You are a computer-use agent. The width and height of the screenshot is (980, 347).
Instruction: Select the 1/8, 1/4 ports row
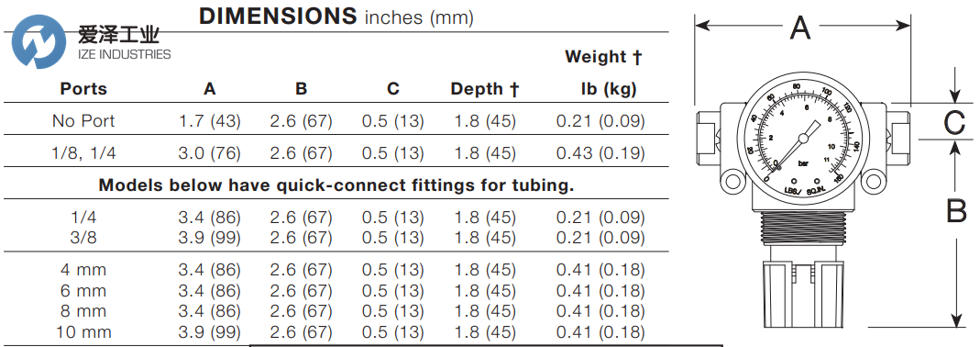click(336, 152)
